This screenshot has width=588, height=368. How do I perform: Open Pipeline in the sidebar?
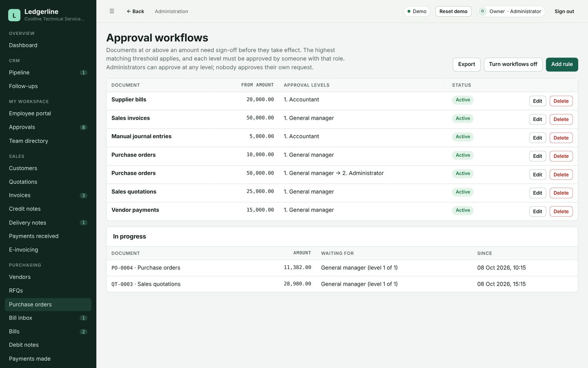point(48,72)
